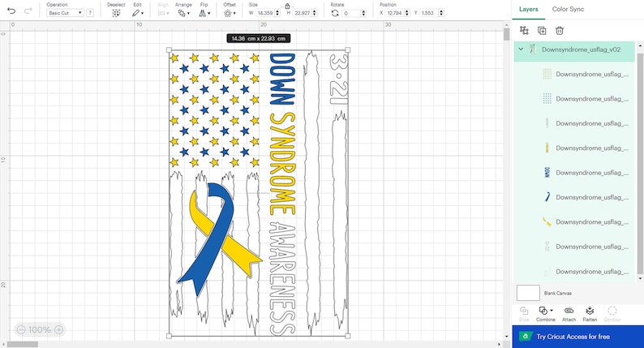The width and height of the screenshot is (644, 348).
Task: Switch to the Color Sync tab
Action: coord(568,9)
